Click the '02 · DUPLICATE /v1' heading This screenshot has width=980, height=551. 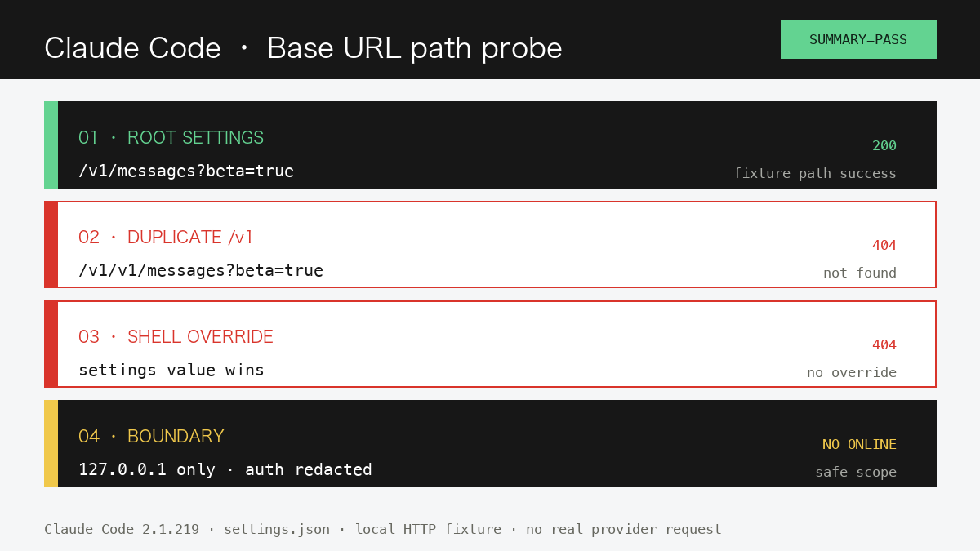tap(166, 237)
